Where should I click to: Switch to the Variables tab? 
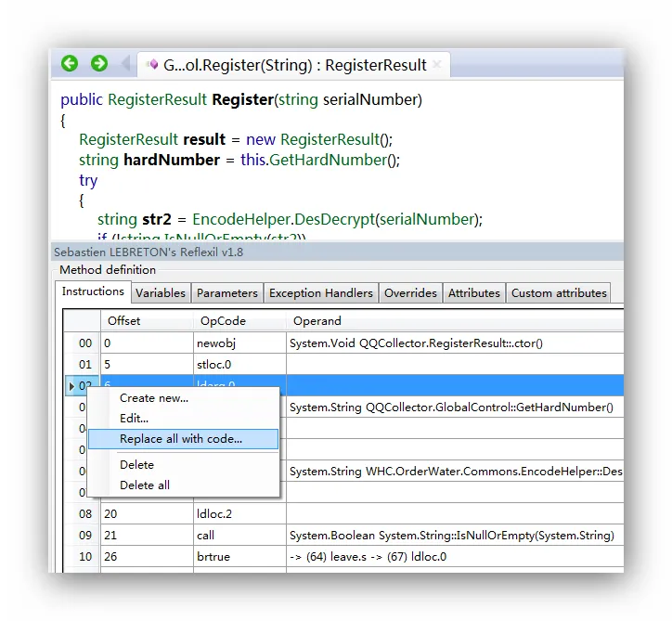point(161,292)
